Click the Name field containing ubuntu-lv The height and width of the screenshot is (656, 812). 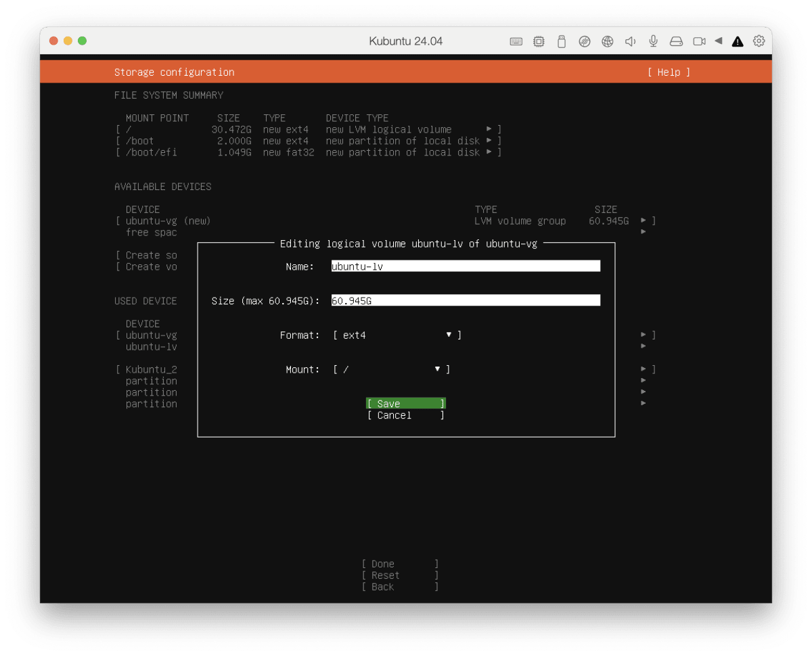tap(466, 266)
